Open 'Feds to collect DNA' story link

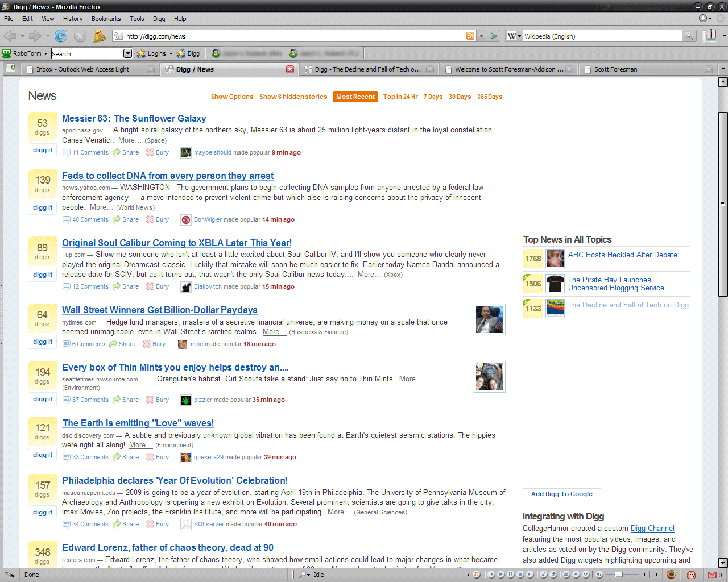click(x=168, y=176)
